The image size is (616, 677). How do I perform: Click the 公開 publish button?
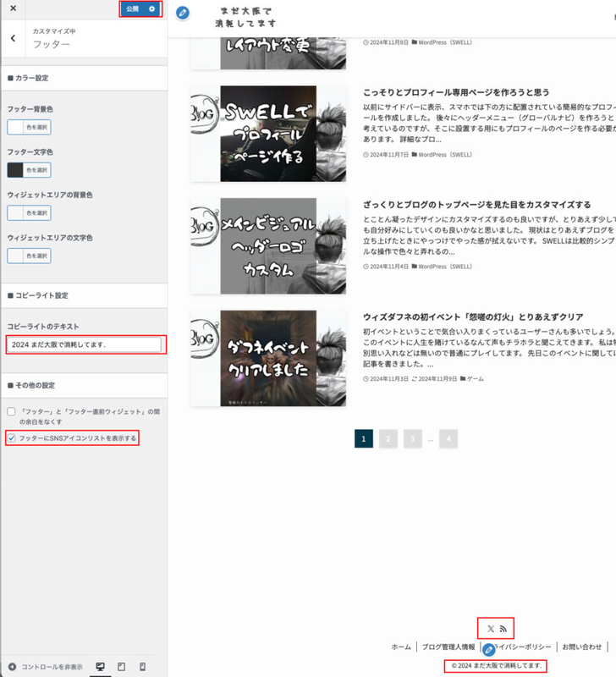point(133,8)
